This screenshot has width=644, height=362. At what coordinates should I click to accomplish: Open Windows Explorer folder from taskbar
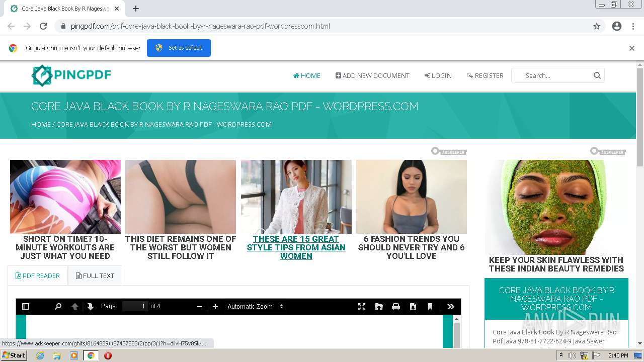tap(57, 355)
